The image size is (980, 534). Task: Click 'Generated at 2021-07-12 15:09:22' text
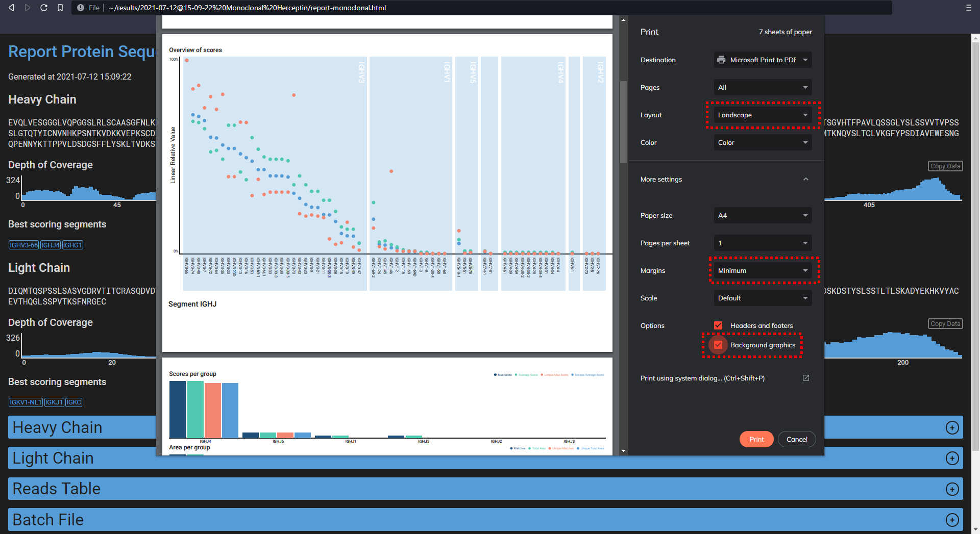pyautogui.click(x=70, y=77)
